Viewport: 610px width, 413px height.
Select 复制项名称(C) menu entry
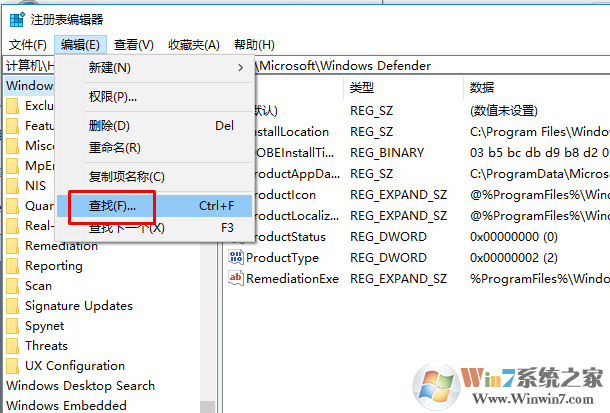point(126,177)
